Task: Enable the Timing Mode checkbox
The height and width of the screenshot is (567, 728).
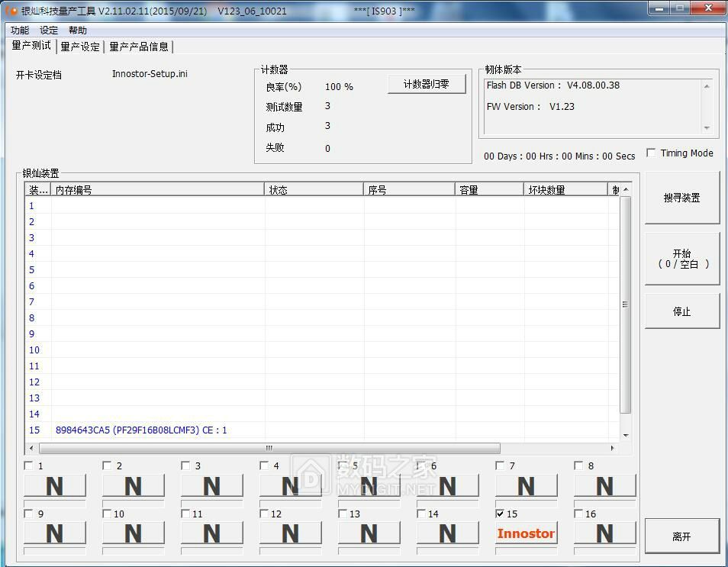Action: point(651,153)
